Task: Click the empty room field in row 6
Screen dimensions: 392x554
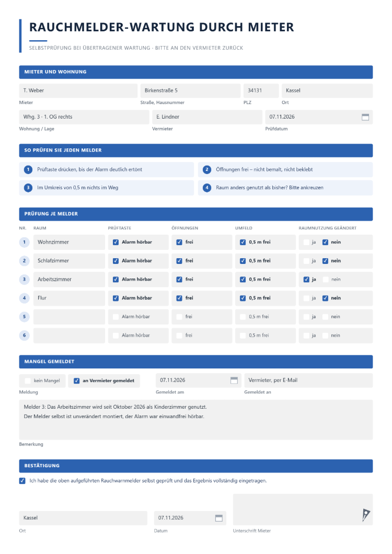Action: point(70,336)
